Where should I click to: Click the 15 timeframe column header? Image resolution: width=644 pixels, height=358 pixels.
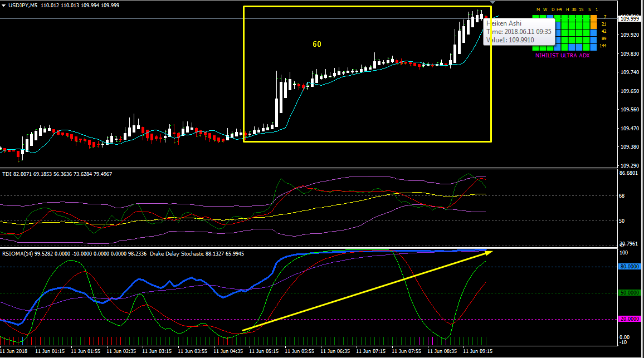point(581,9)
